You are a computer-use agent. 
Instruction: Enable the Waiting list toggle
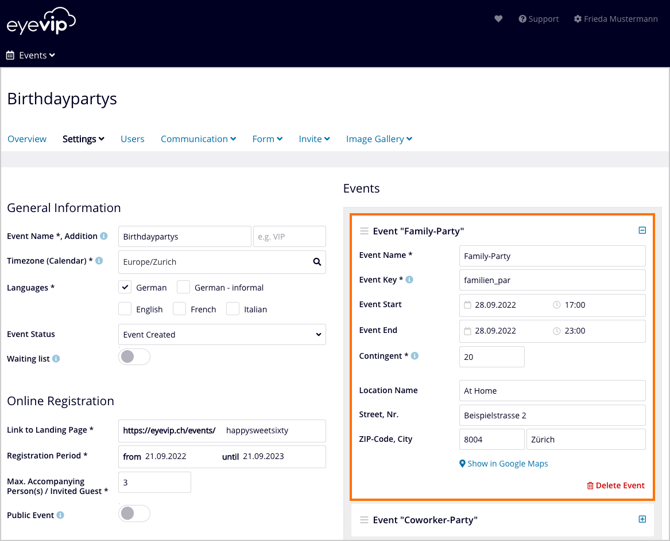(134, 357)
